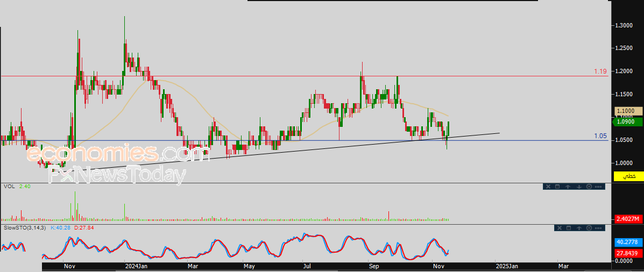
Task: Click the 2024Jan date axis label
Action: tap(136, 267)
